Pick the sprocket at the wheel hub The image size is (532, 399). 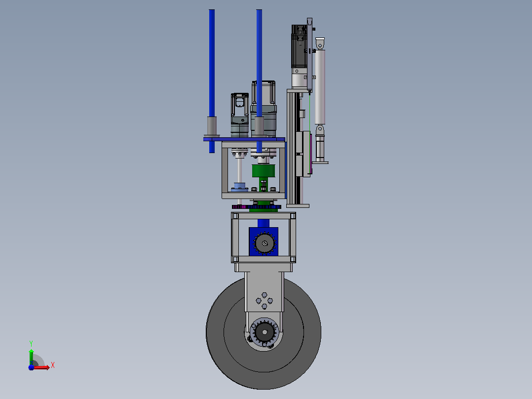point(265,332)
